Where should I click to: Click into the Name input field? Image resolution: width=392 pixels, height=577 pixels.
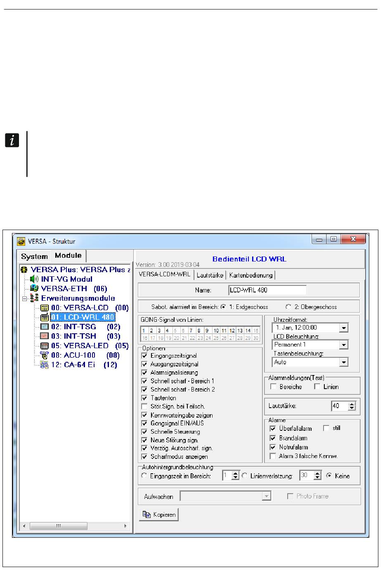(267, 290)
